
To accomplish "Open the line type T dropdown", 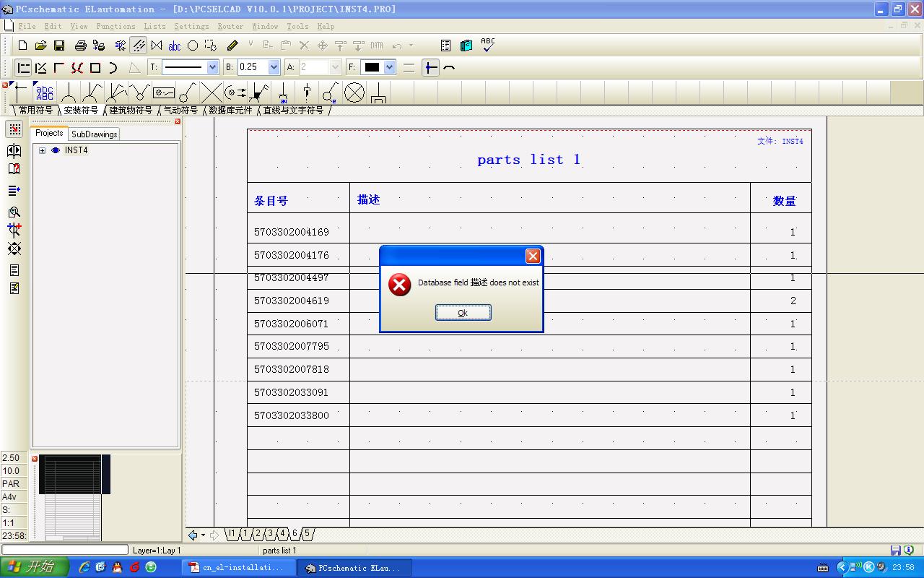I will tap(212, 67).
